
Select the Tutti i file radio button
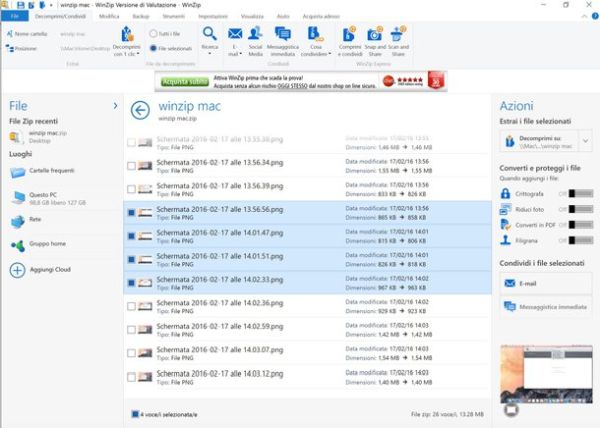[x=152, y=34]
